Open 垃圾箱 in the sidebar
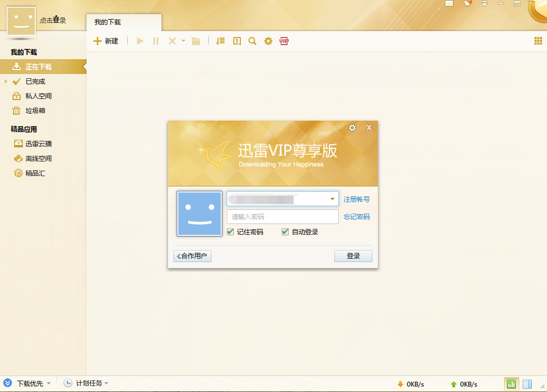 click(x=35, y=111)
